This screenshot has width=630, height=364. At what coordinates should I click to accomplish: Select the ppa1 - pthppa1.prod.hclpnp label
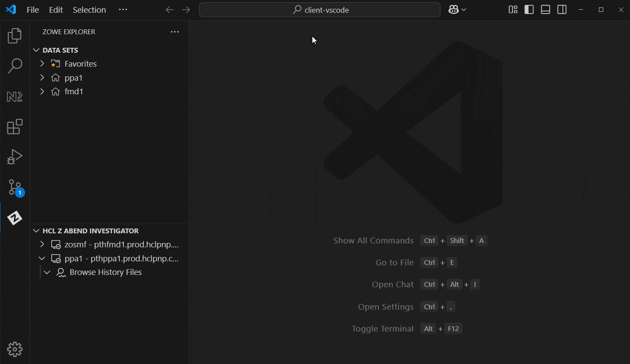click(x=122, y=258)
